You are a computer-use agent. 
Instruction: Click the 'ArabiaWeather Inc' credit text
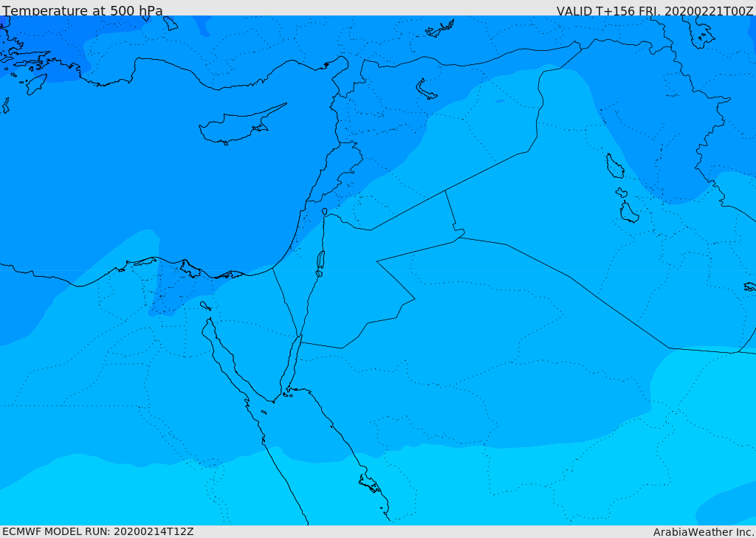pos(704,532)
